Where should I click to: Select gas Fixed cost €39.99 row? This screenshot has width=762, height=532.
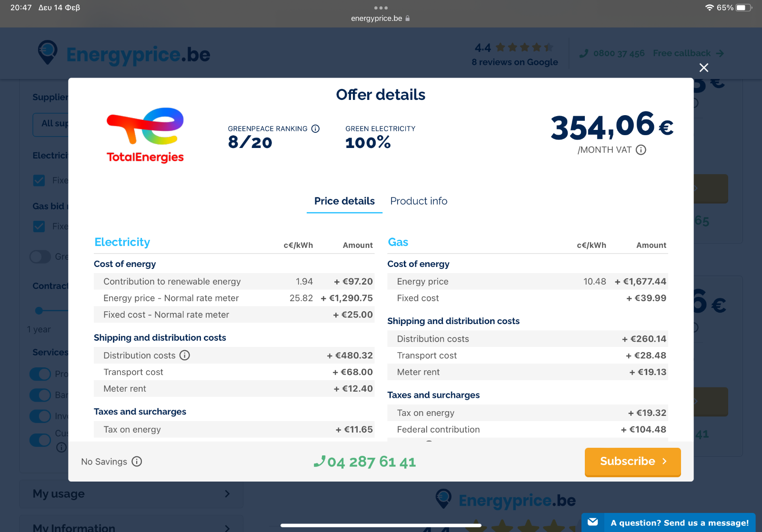pos(527,298)
